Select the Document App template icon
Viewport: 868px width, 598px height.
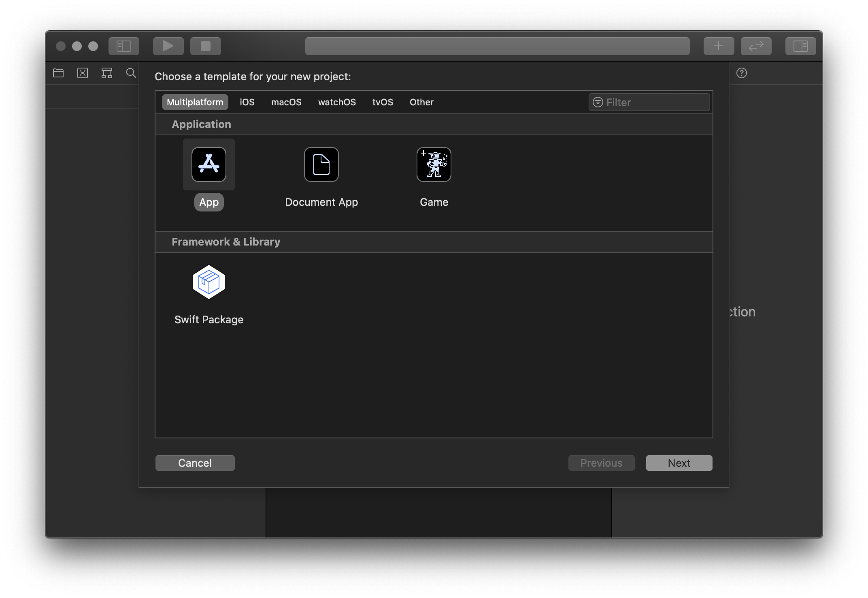[x=321, y=164]
